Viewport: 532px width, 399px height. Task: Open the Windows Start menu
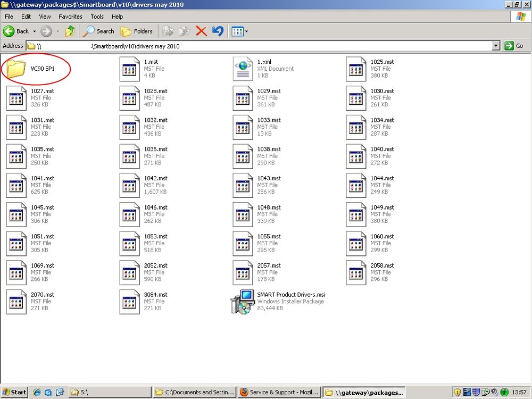coord(14,392)
